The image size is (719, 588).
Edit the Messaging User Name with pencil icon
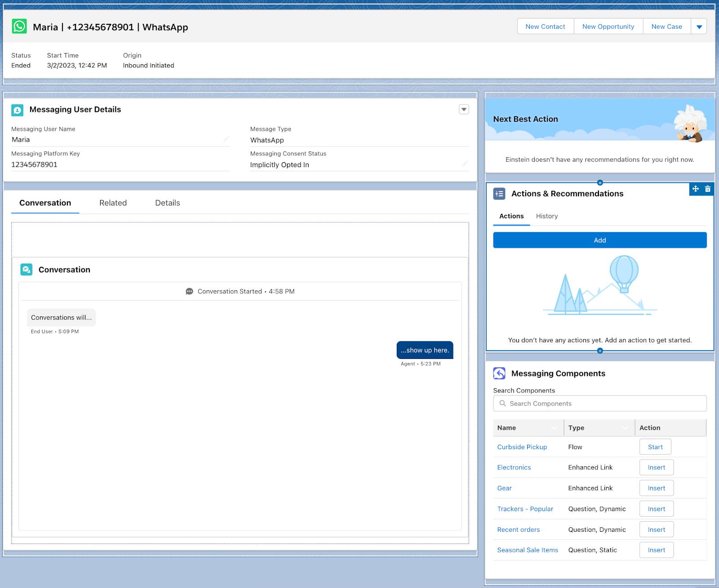point(226,140)
